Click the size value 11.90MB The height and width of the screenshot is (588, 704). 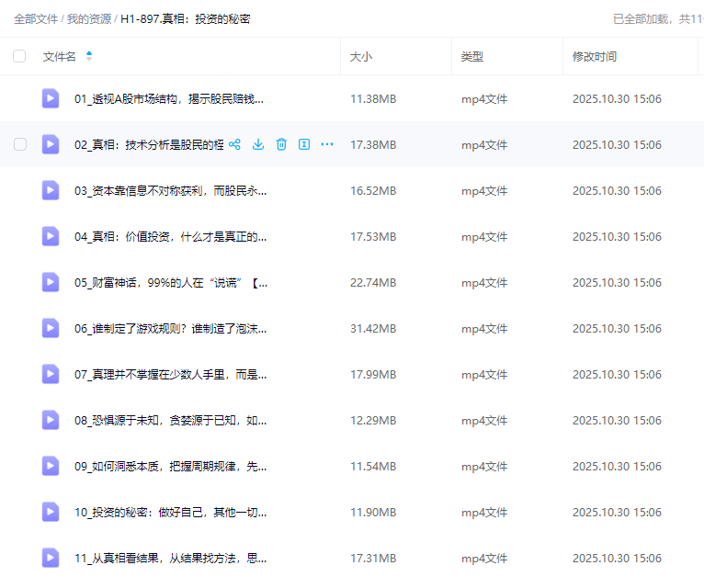(373, 512)
